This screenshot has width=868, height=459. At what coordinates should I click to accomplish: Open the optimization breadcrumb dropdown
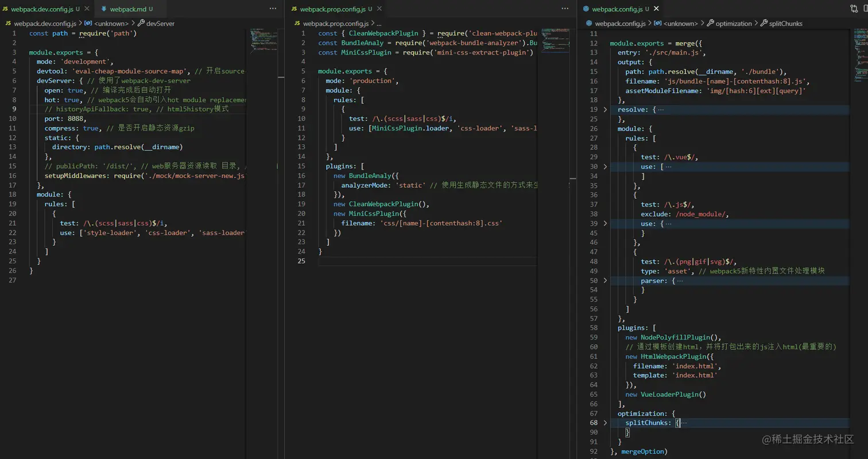click(734, 24)
